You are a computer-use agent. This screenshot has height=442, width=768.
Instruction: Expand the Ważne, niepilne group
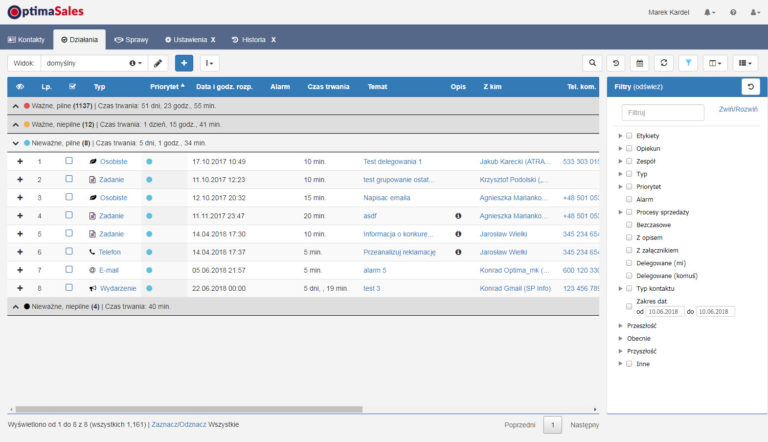point(16,124)
